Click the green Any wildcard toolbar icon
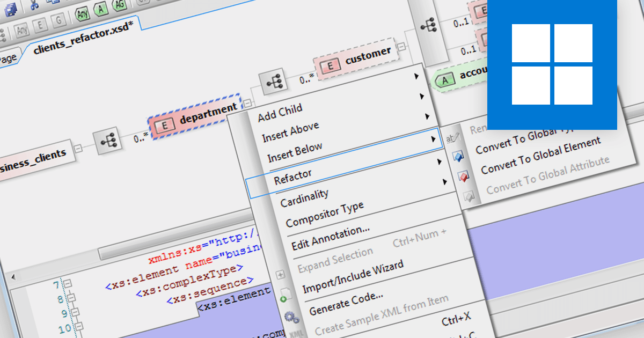 (82, 14)
